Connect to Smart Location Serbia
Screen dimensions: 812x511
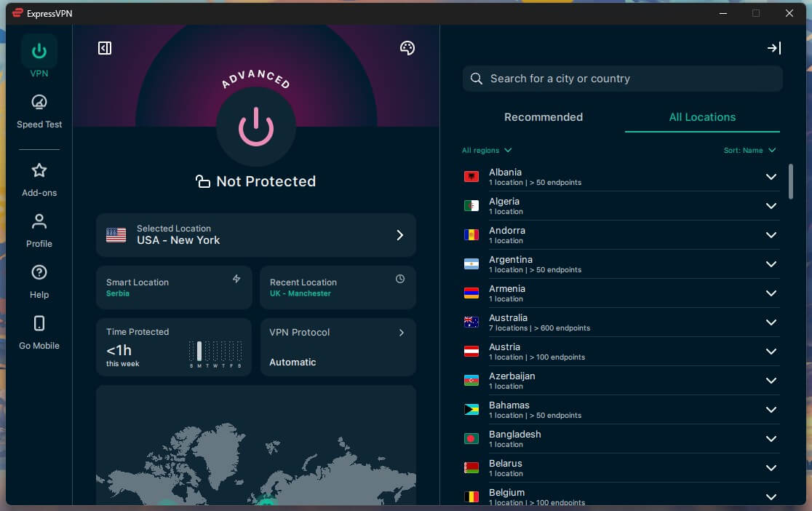click(x=174, y=288)
